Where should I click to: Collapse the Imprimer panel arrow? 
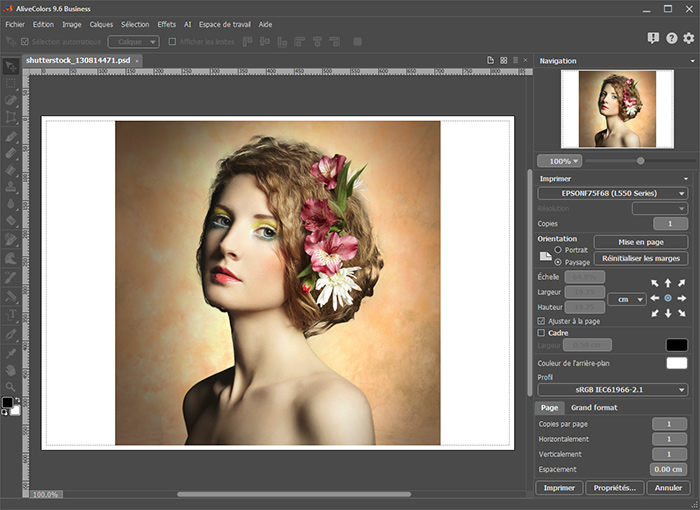(686, 179)
